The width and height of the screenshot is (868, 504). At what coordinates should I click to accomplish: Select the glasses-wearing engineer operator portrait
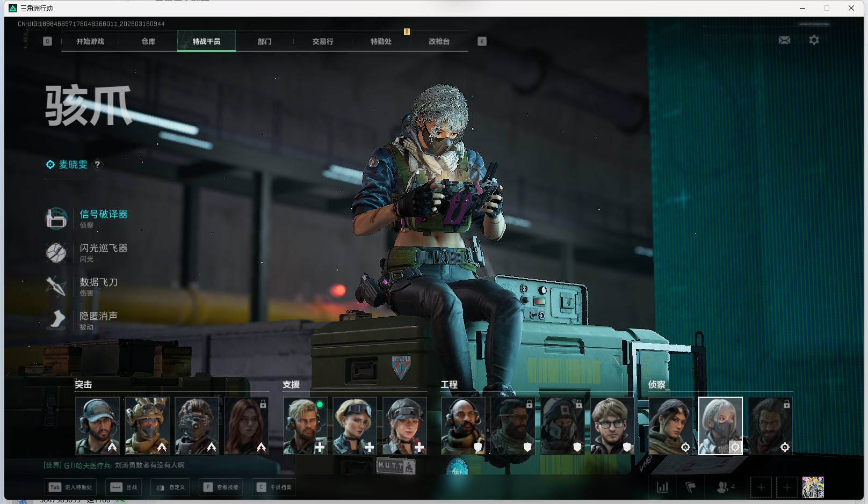pos(612,426)
